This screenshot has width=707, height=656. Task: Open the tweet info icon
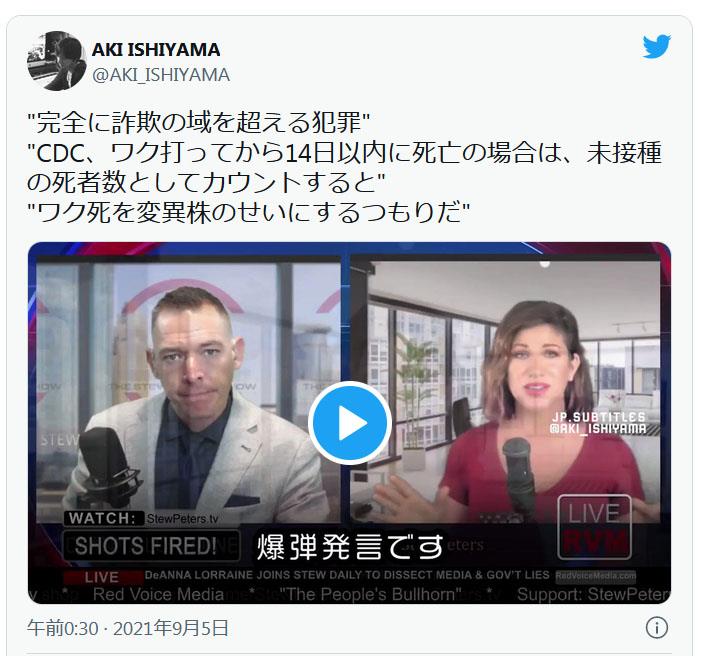656,628
